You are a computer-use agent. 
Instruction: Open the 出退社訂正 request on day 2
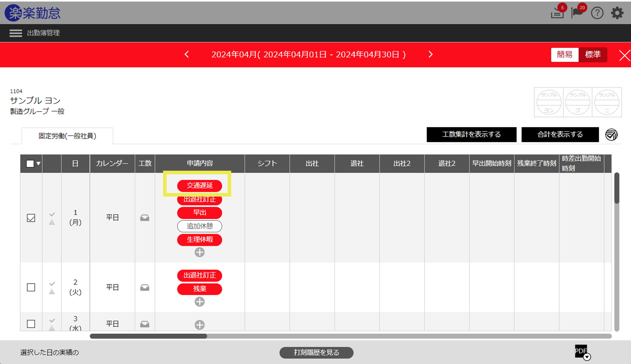click(200, 275)
